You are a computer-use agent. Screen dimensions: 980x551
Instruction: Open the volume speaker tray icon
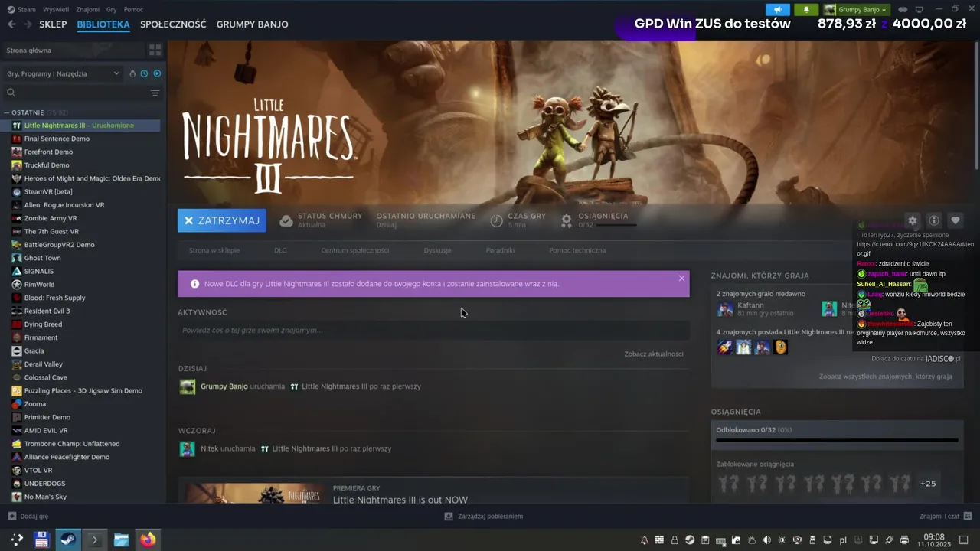766,540
